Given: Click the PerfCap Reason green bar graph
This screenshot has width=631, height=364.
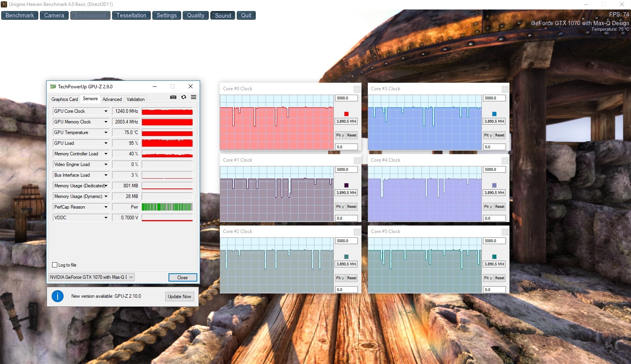Looking at the screenshot, I should 167,207.
